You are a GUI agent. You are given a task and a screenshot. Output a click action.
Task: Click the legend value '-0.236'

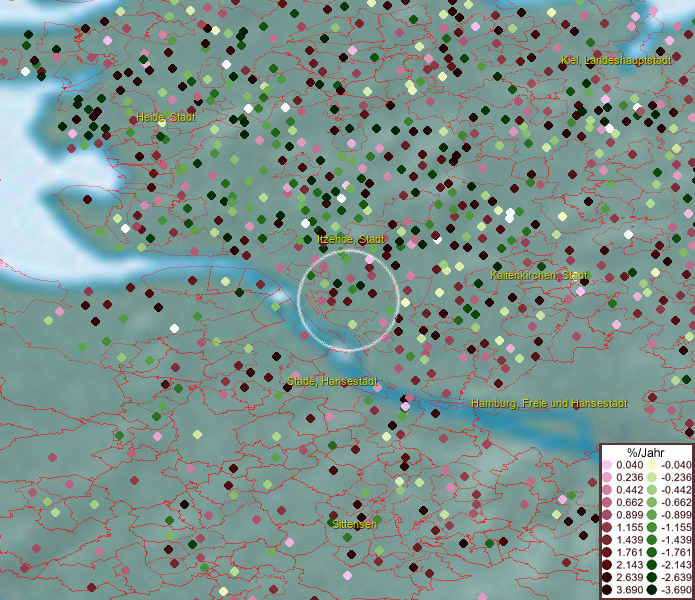click(676, 477)
